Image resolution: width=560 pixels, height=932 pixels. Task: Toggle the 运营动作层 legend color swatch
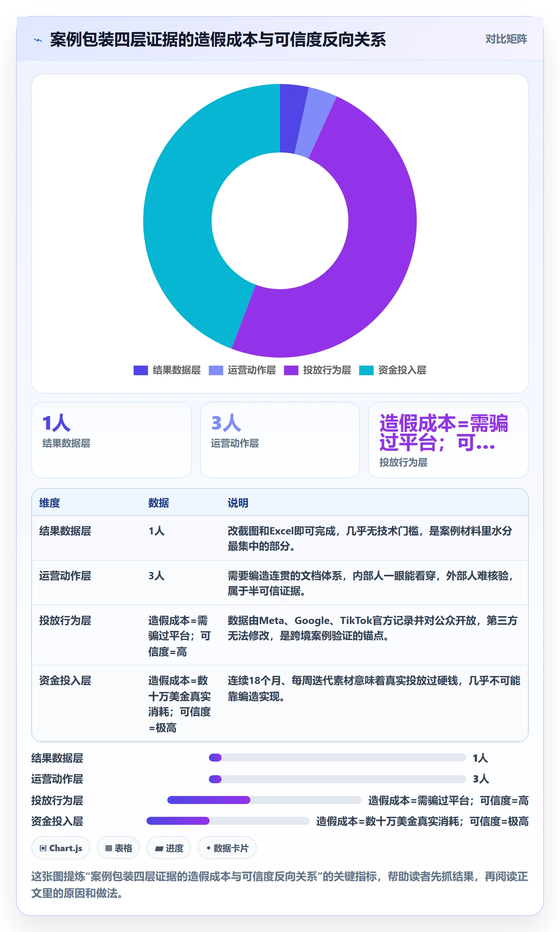(x=216, y=370)
